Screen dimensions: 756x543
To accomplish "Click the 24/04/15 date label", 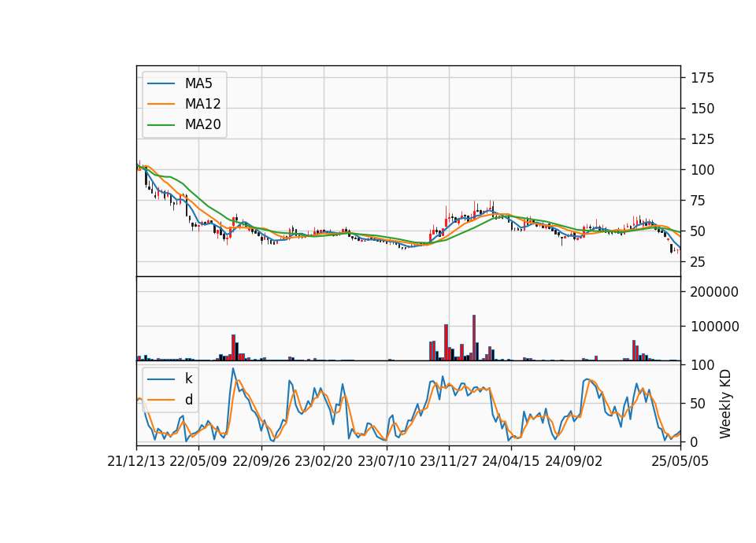I will coord(510,462).
